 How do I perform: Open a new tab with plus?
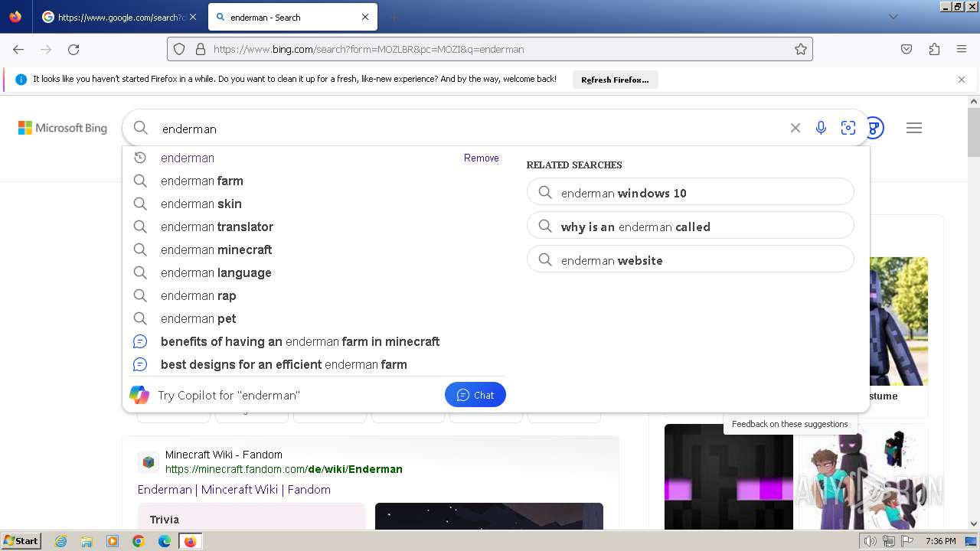(394, 17)
